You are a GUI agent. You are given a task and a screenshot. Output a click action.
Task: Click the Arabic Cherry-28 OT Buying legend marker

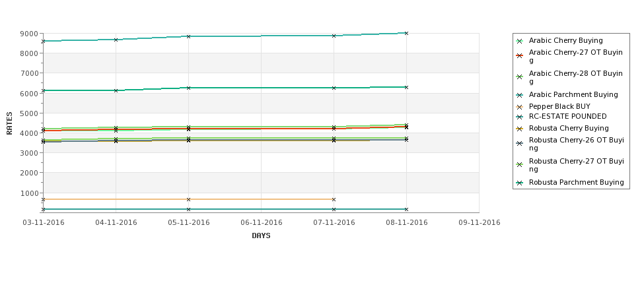tap(520, 77)
